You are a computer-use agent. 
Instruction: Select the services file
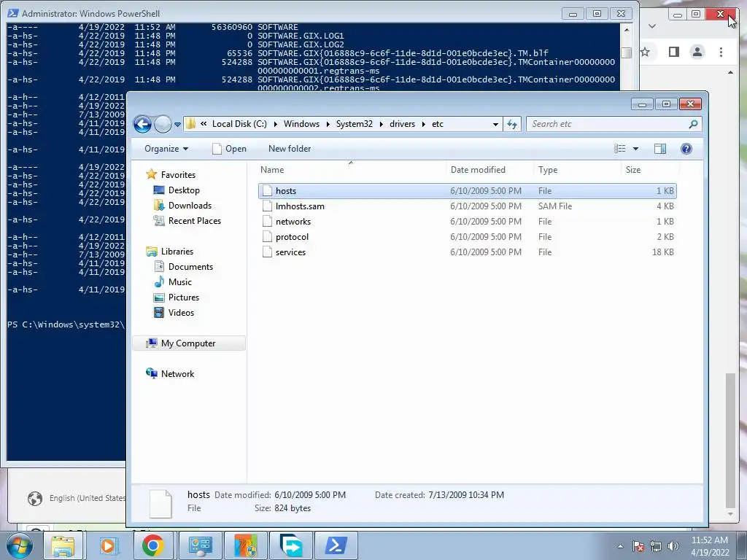pos(468,252)
